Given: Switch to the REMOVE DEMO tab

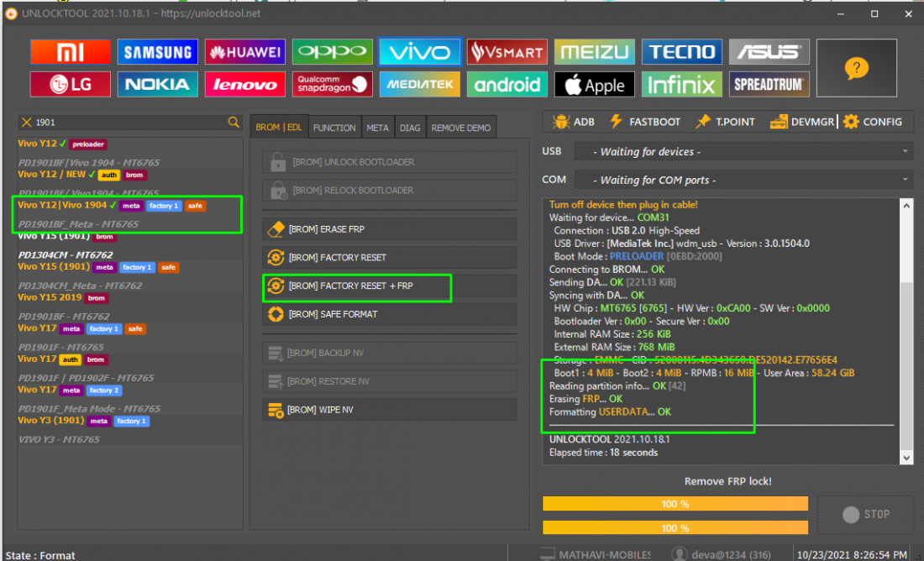Looking at the screenshot, I should click(461, 128).
